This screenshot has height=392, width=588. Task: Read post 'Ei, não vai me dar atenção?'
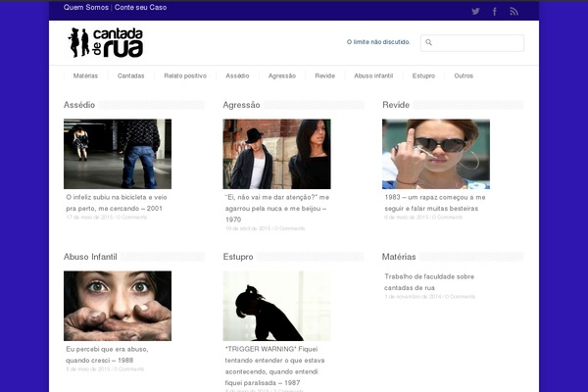pos(277,208)
